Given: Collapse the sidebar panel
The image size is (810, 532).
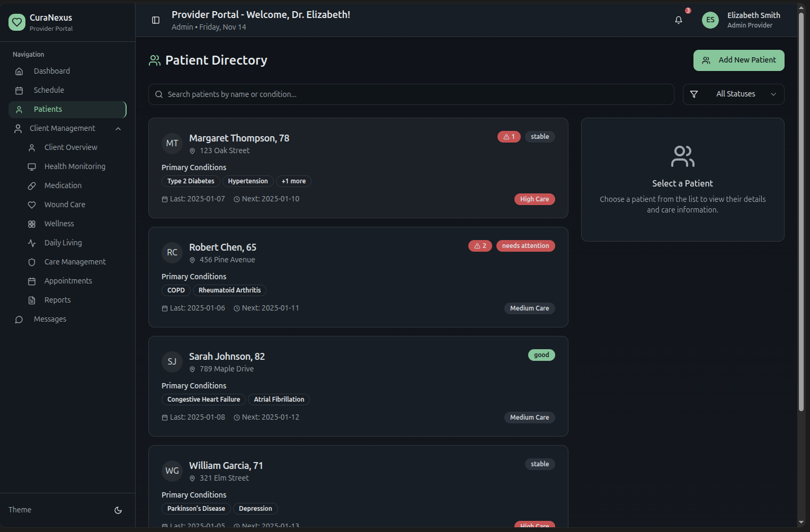Looking at the screenshot, I should (x=156, y=20).
